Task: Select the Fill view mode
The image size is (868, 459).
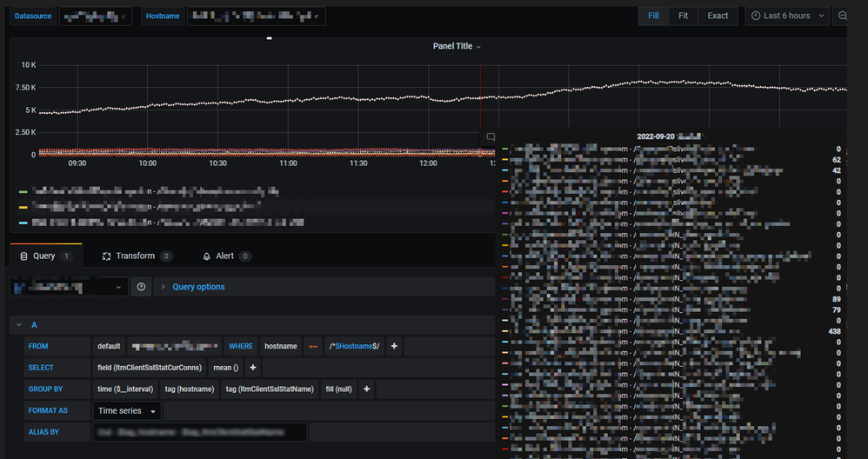Action: (653, 16)
